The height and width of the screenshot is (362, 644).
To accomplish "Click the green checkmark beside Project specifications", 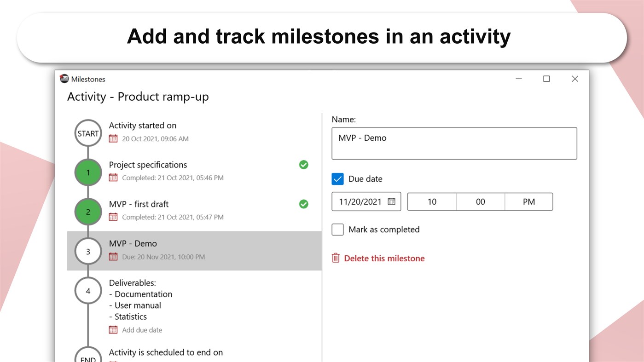I will (x=304, y=165).
